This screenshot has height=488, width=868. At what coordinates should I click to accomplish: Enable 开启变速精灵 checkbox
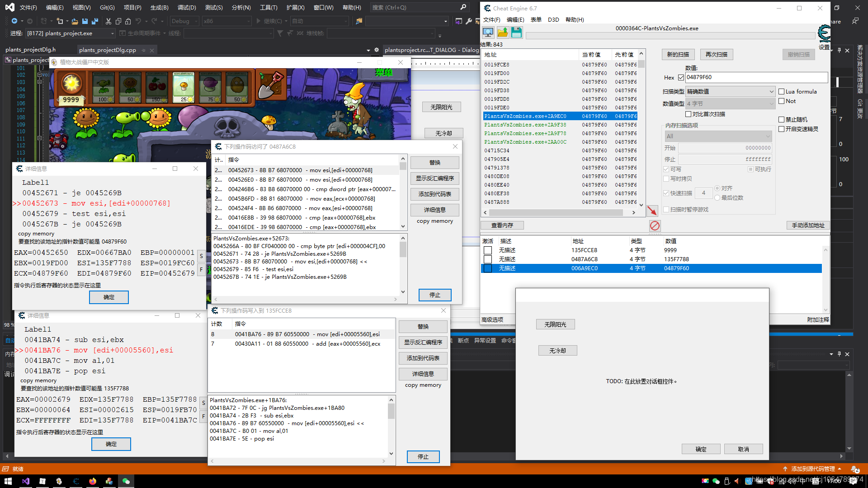point(781,129)
